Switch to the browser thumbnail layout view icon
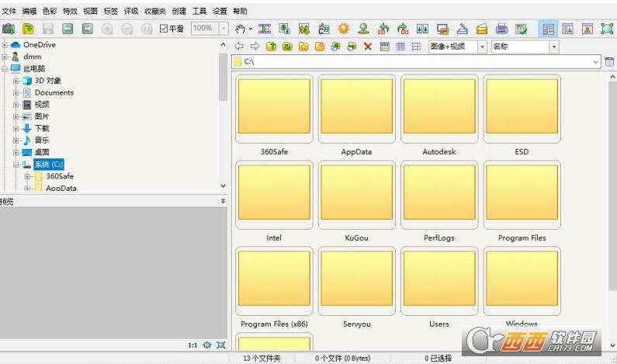The image size is (617, 364). pyautogui.click(x=548, y=29)
